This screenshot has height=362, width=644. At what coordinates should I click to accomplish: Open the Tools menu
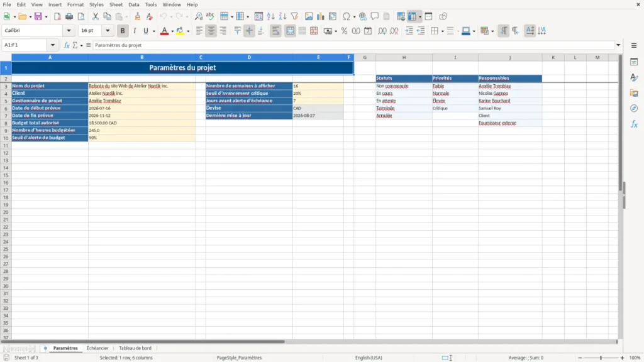point(151,4)
